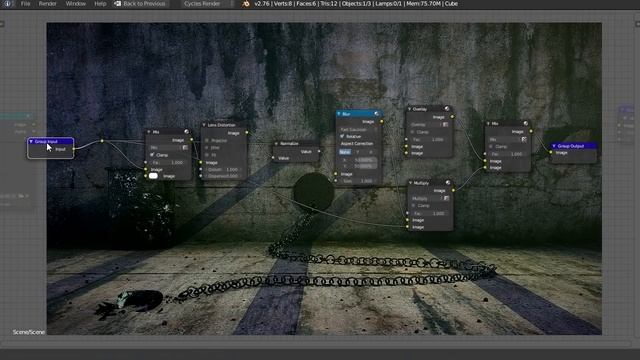The height and width of the screenshot is (360, 640).
Task: Collapse the Group Input node
Action: [x=31, y=141]
